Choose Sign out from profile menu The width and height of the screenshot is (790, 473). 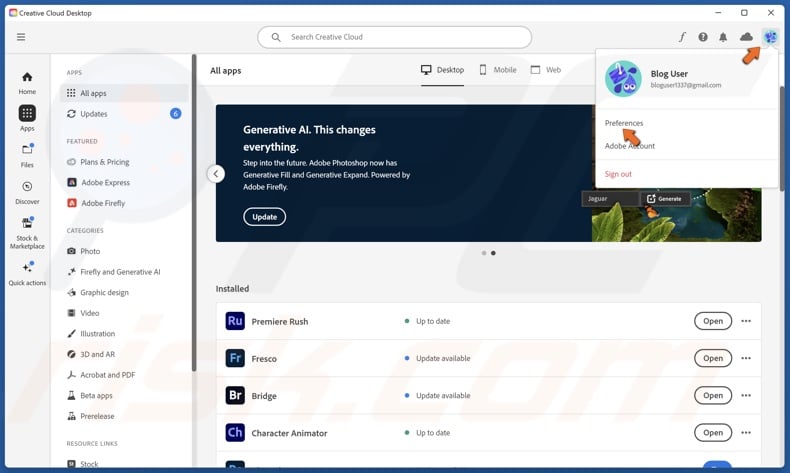[x=618, y=174]
